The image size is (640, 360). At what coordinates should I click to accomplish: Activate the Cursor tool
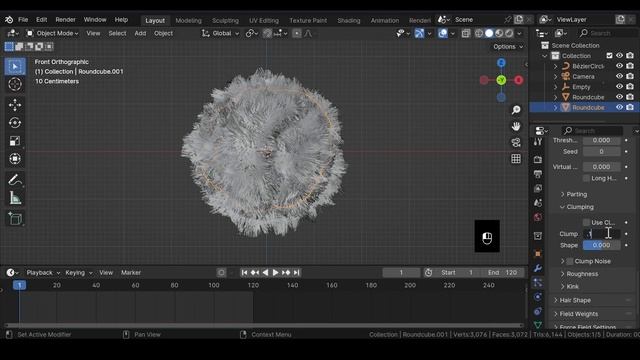click(15, 84)
